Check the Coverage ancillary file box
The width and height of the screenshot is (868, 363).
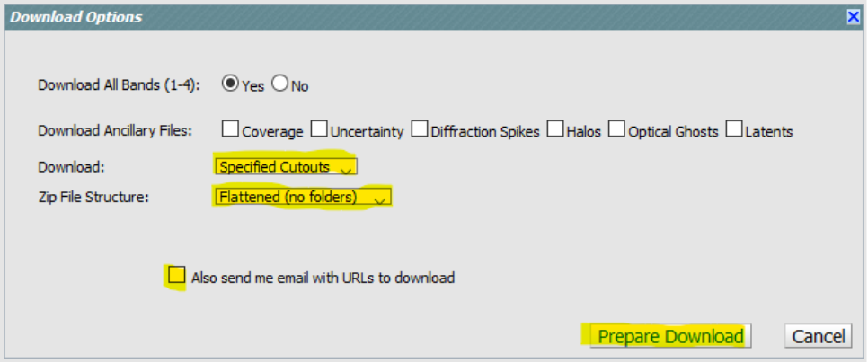[x=230, y=129]
